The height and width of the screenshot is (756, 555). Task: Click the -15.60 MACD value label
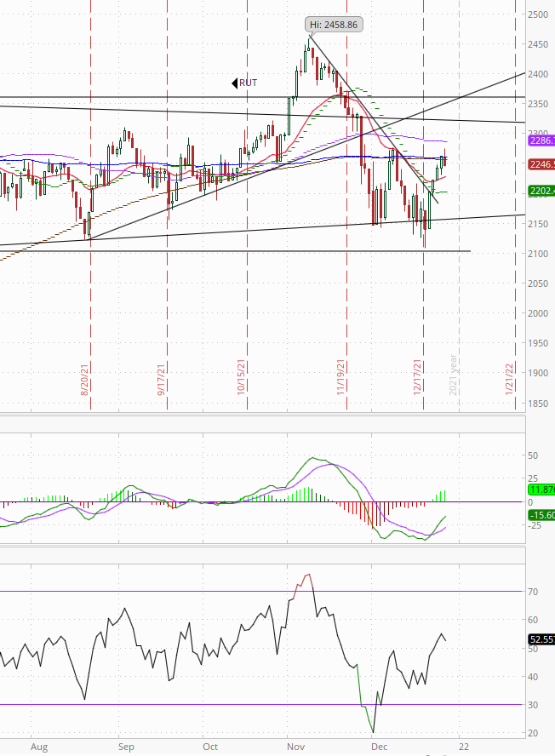click(x=541, y=515)
